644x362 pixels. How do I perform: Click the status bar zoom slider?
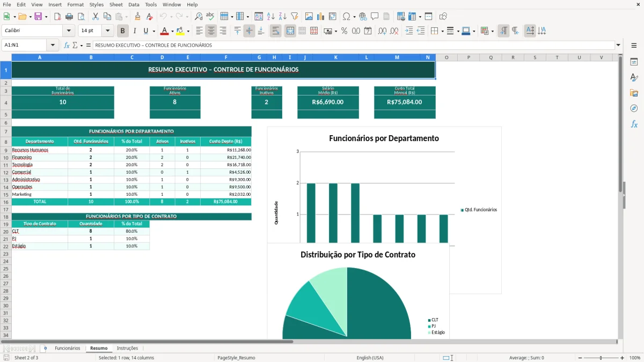(601, 358)
